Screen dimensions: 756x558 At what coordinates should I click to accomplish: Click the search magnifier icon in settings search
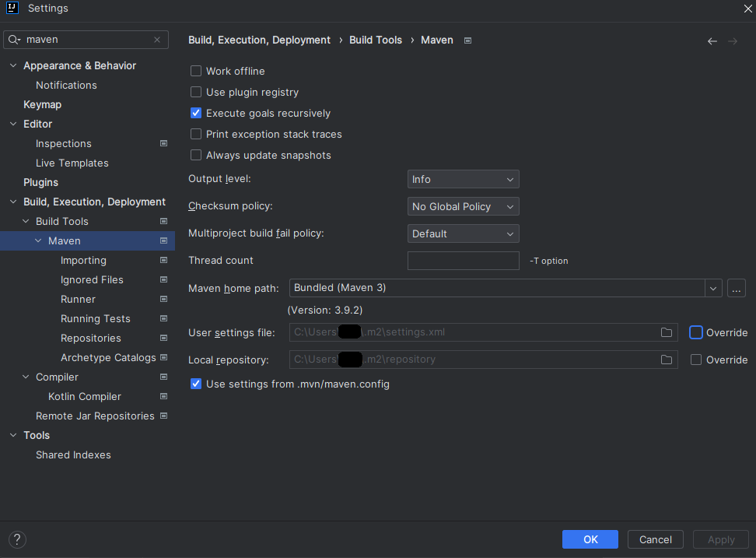point(14,40)
